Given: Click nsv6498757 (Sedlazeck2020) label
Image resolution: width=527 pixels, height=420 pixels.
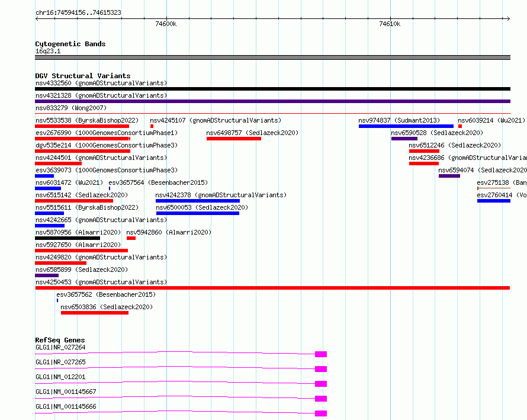Looking at the screenshot, I should coord(252,133).
